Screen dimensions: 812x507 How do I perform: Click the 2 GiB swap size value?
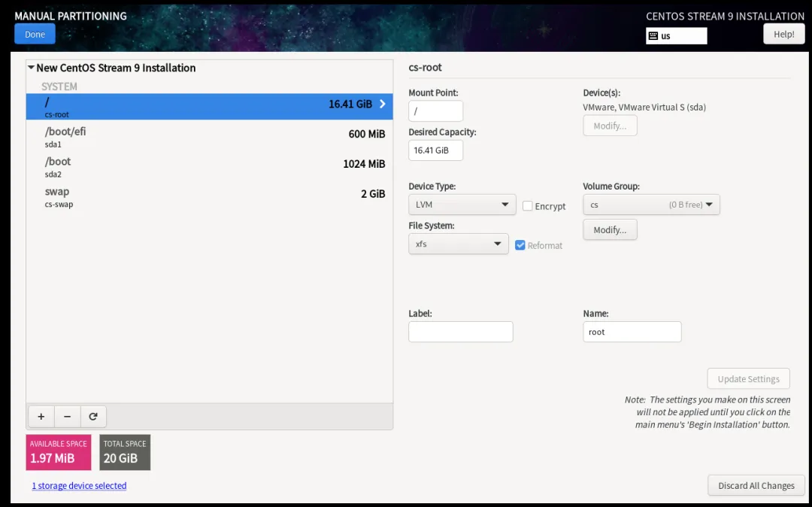pyautogui.click(x=373, y=194)
